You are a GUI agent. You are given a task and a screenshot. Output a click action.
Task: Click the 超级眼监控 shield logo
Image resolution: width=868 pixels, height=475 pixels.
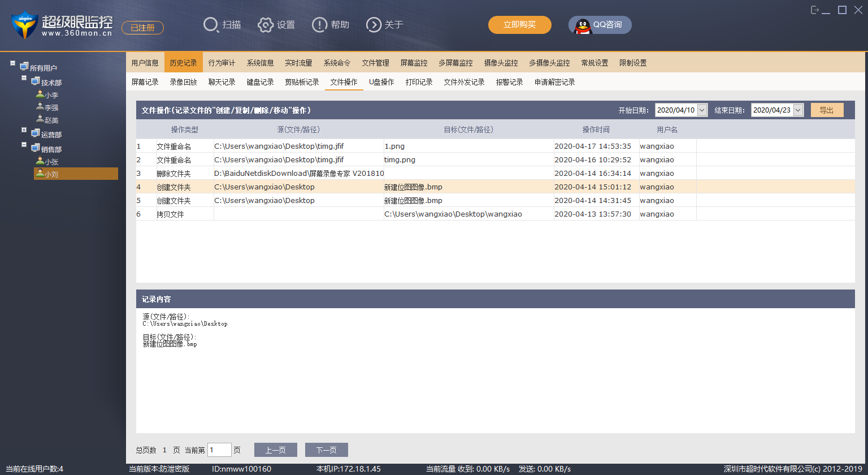coord(24,25)
